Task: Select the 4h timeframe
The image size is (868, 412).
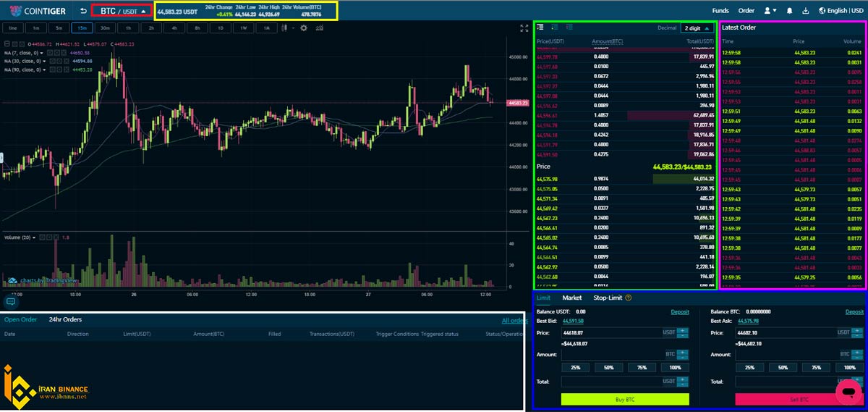Action: pyautogui.click(x=174, y=28)
